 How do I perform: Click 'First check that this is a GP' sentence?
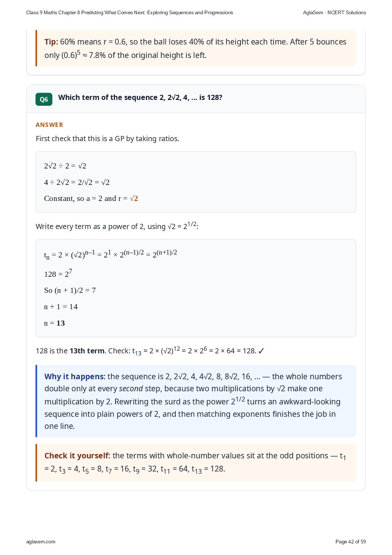click(x=107, y=139)
